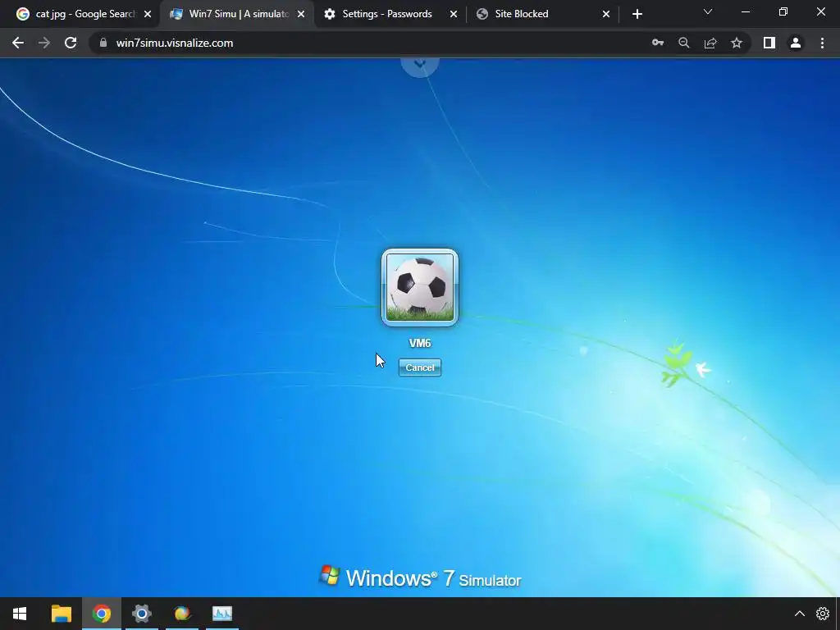Select the soccer ball user picture
This screenshot has width=840, height=630.
point(420,287)
